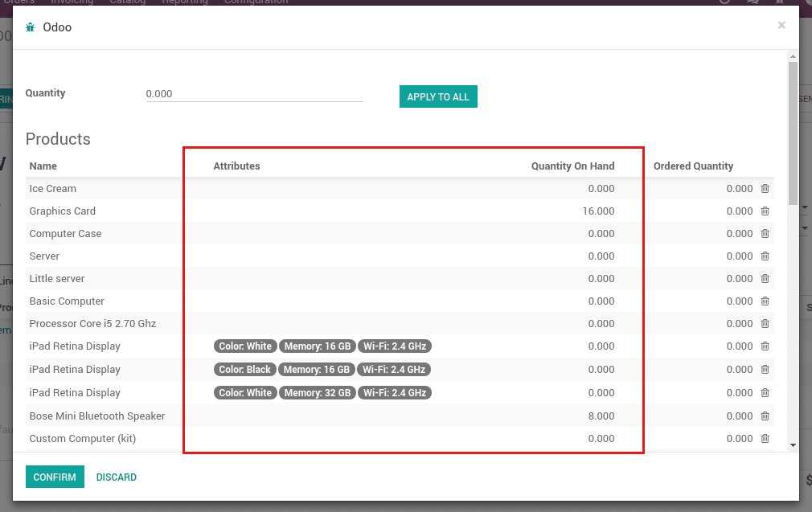The width and height of the screenshot is (812, 512).
Task: Click the Attributes column header
Action: pyautogui.click(x=236, y=166)
